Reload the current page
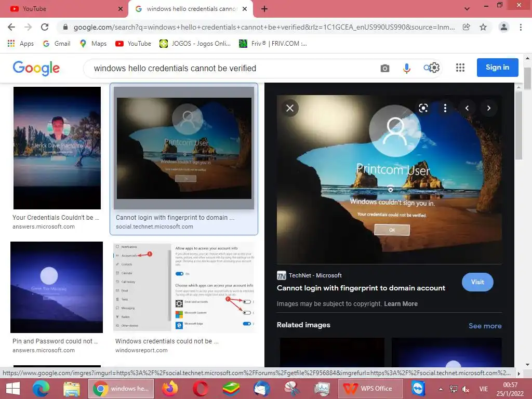 [x=45, y=27]
